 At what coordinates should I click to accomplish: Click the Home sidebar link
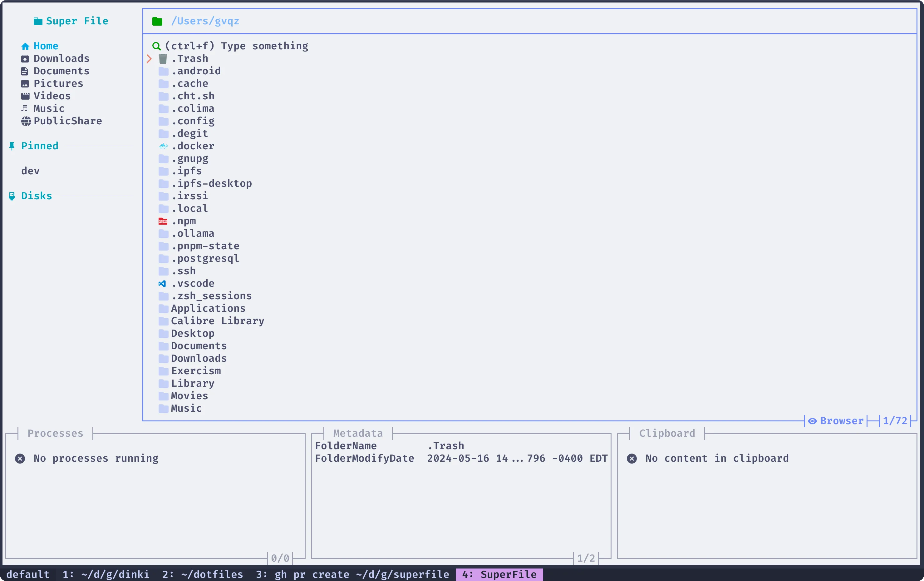pyautogui.click(x=46, y=46)
